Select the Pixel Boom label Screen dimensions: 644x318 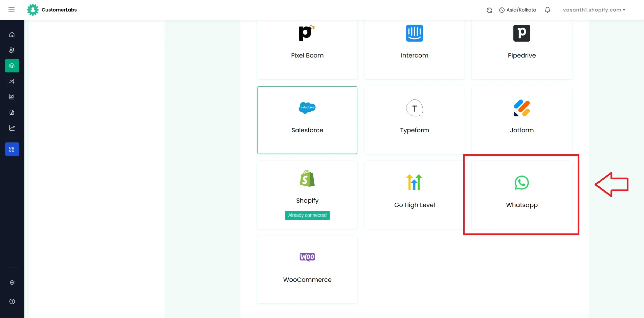pos(307,55)
